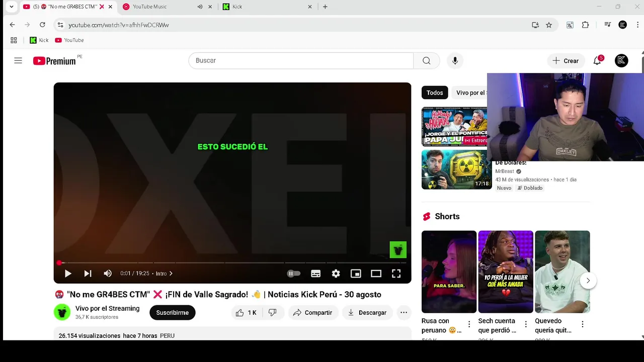Close the Kick browser tab
Viewport: 644px width, 362px height.
310,7
